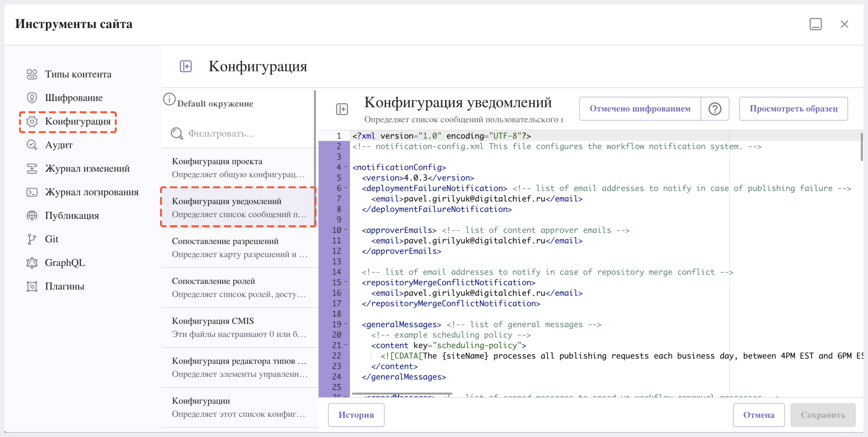Screen dimensions: 868x437
Task: Select Сопоставление ролей list item
Action: (x=240, y=288)
